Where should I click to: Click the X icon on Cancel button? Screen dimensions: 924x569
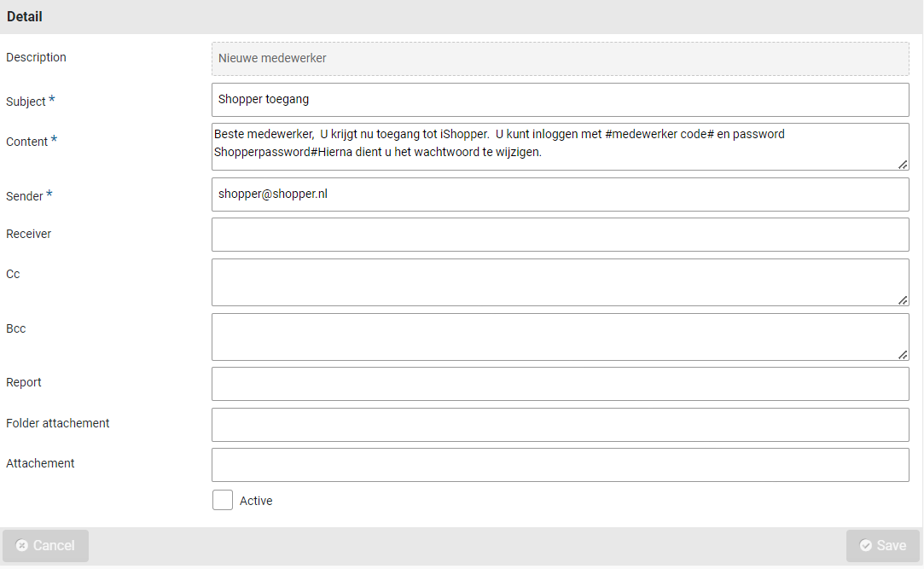22,546
